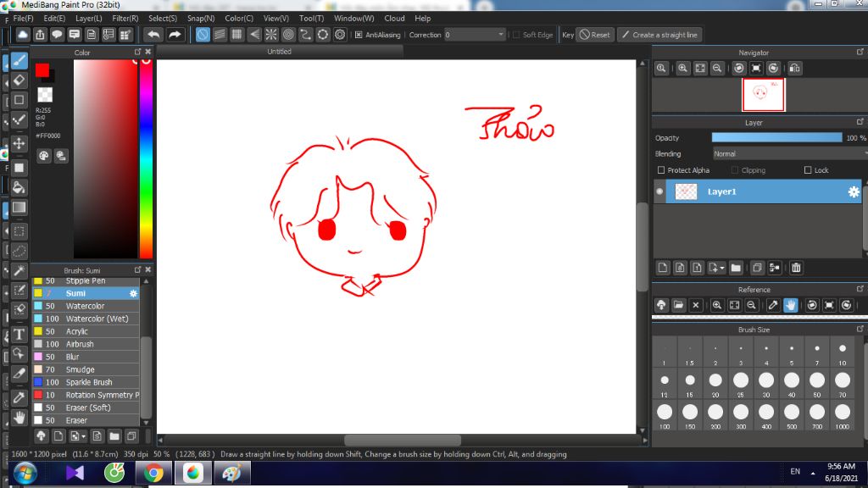Click Create a straight line button
Image resolution: width=868 pixels, height=488 pixels.
coord(659,35)
